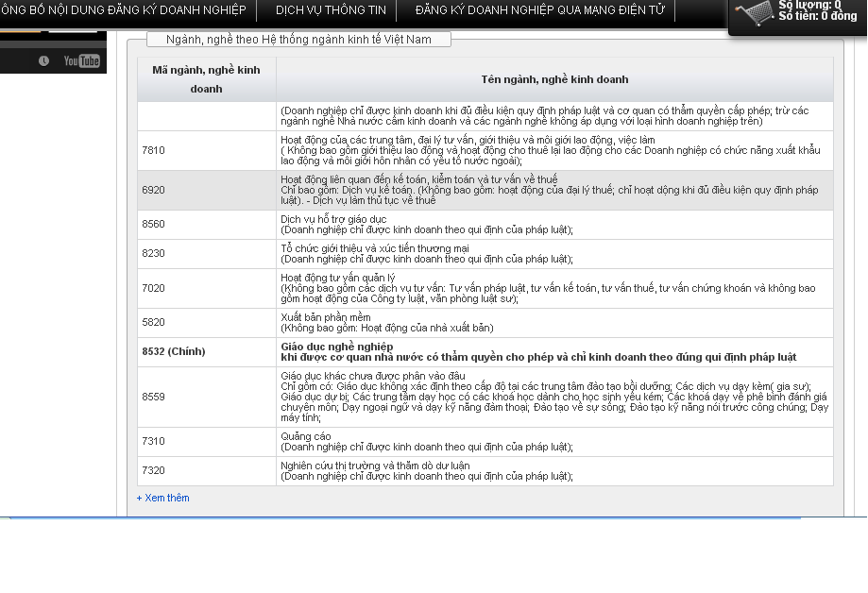The image size is (868, 593).
Task: Click the section title Ngành, nghề theo Hệ thống ngành
Action: tap(298, 40)
